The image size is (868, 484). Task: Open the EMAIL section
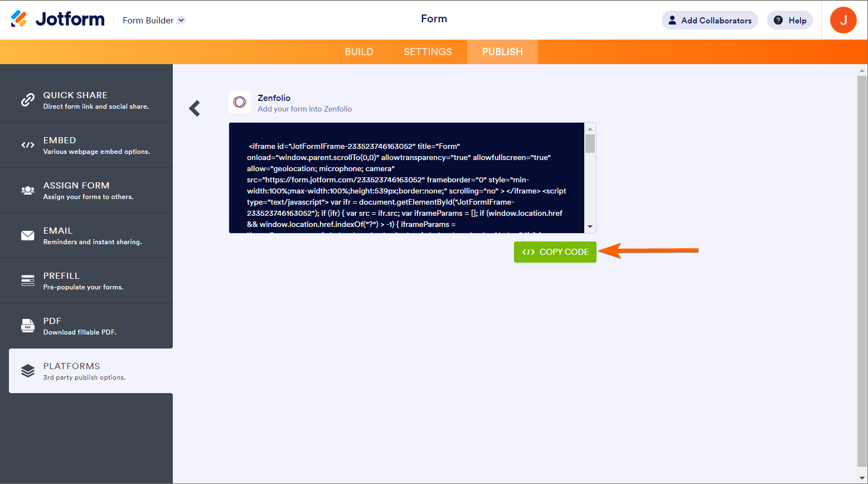86,235
